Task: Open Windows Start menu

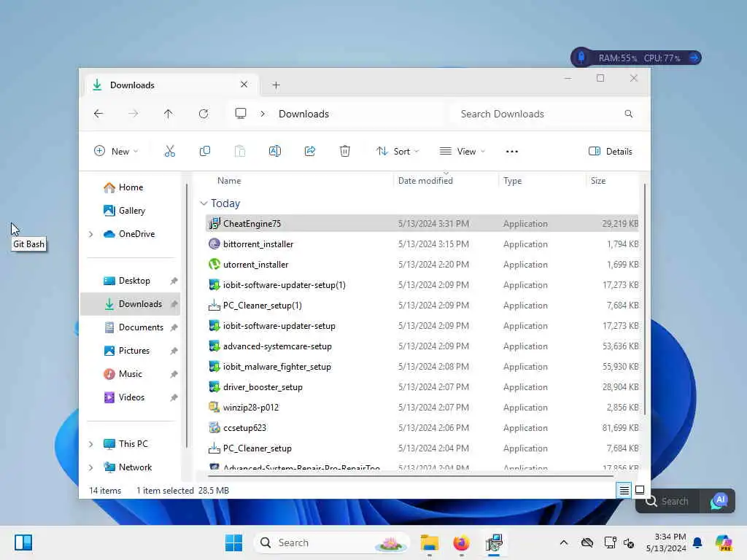Action: (233, 542)
